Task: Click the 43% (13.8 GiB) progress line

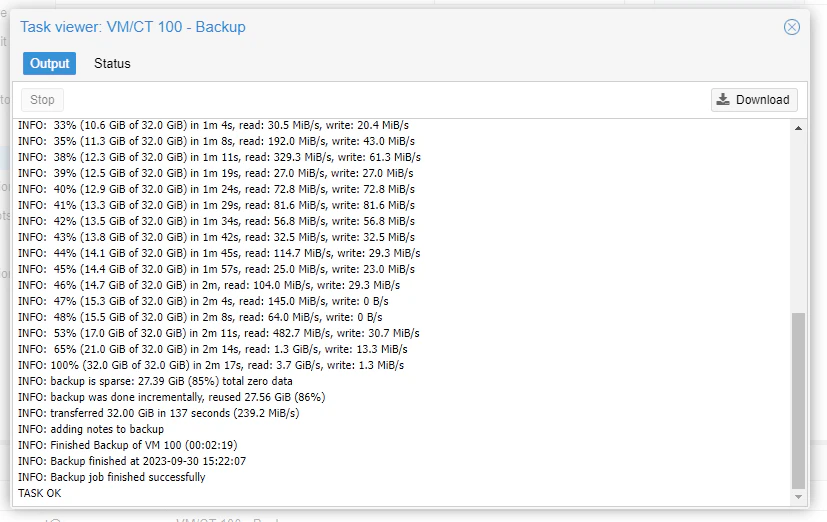Action: click(x=216, y=237)
